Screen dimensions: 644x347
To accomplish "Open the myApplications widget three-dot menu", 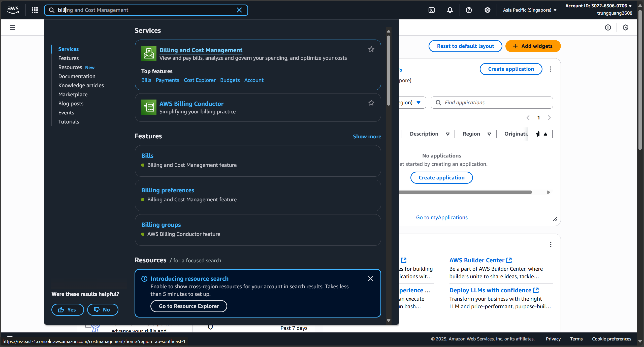I will (551, 69).
